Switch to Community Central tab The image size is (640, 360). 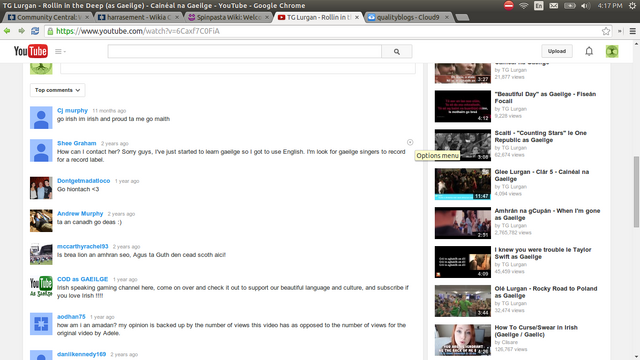[x=48, y=17]
